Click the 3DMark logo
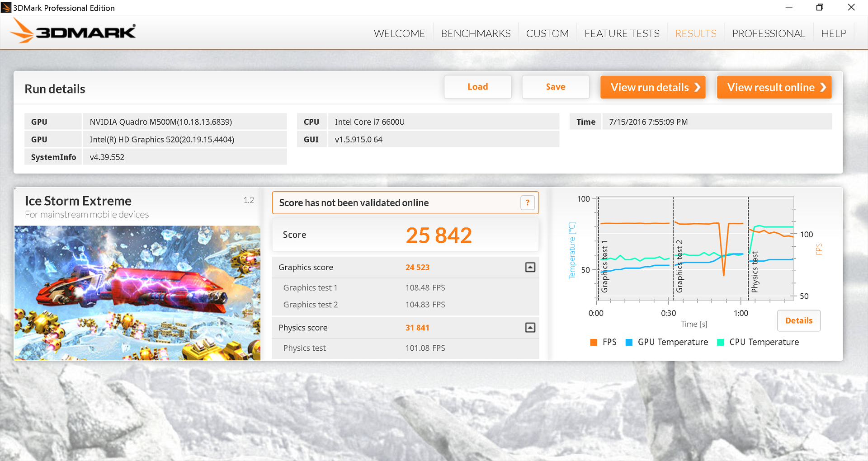 (73, 31)
